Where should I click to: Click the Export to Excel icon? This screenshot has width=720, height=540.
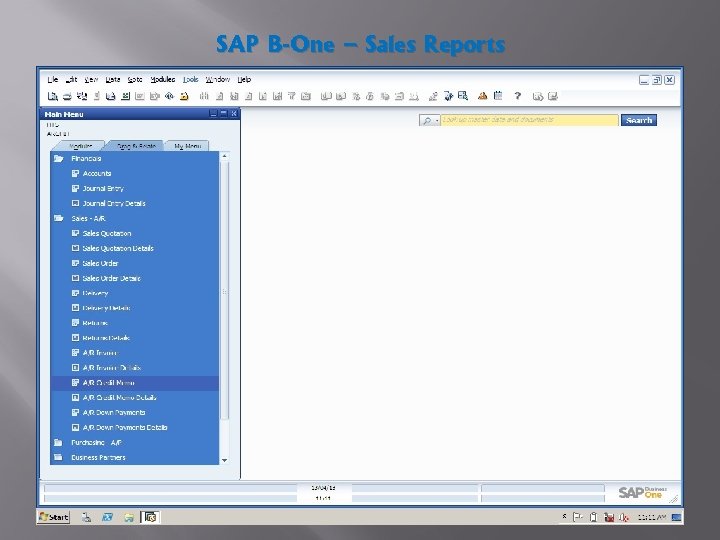[x=125, y=96]
